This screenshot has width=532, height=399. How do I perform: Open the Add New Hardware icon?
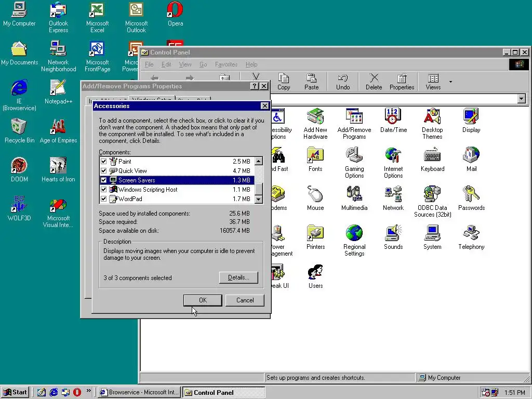pyautogui.click(x=315, y=124)
